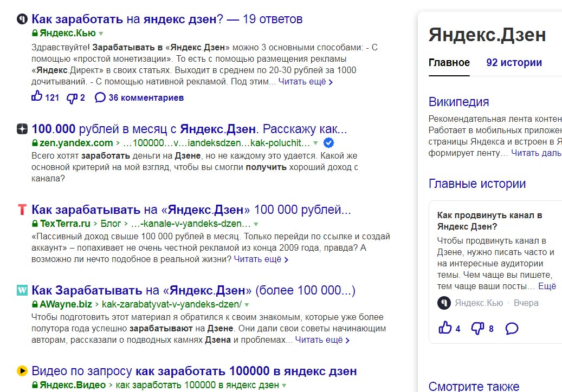Open the dropdown arrow after the TexTerra.ru URL
The image size is (562, 392).
point(256,224)
